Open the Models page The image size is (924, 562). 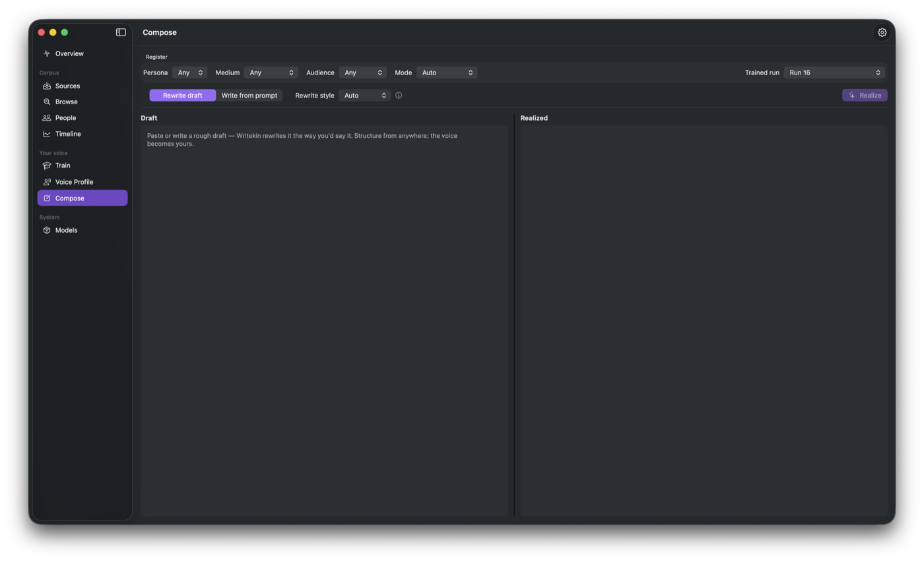(x=82, y=230)
